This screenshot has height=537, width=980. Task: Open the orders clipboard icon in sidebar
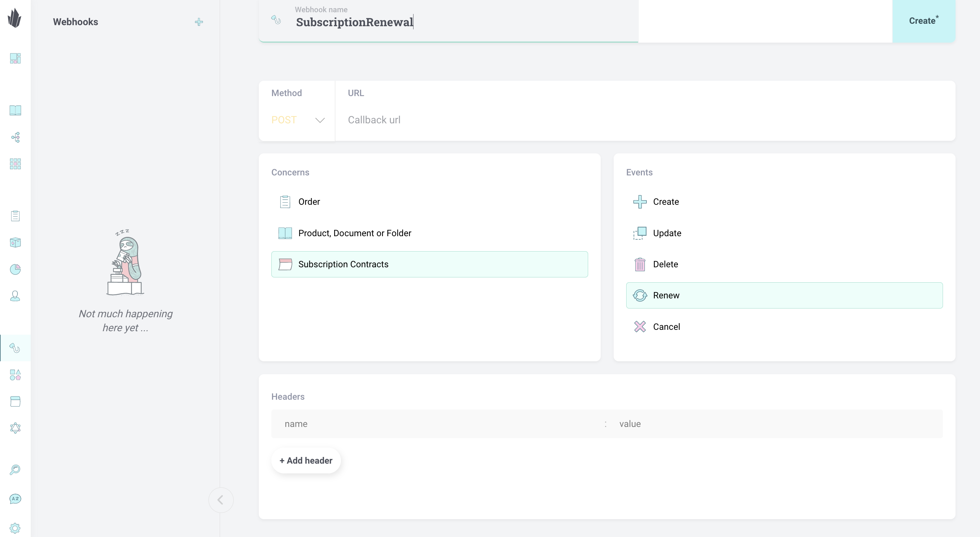tap(15, 216)
